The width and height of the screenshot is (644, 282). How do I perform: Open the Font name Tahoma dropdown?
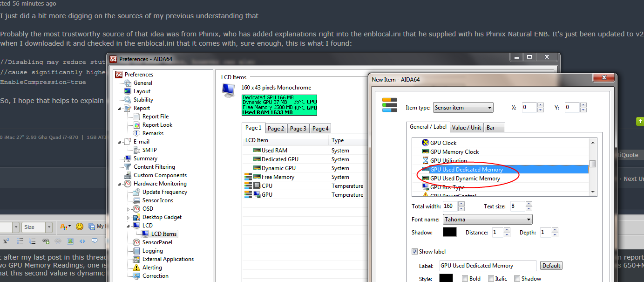[487, 220]
